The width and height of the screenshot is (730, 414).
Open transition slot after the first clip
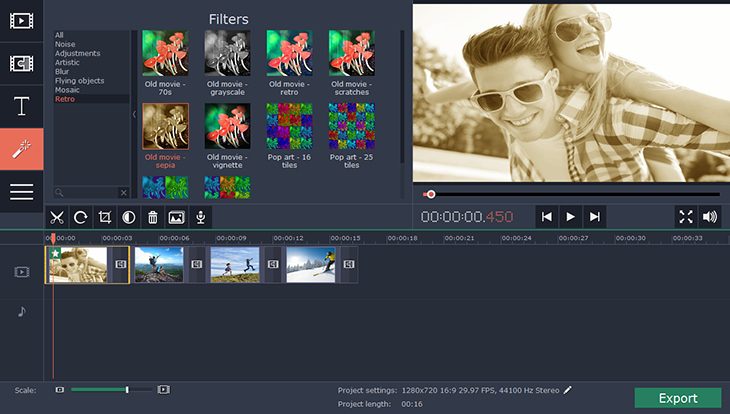119,265
